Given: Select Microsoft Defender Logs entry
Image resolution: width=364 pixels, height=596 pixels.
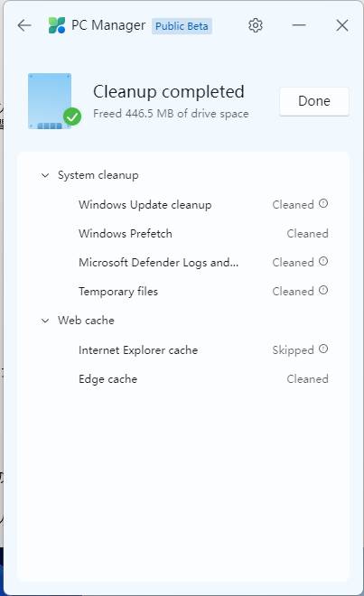Looking at the screenshot, I should [x=183, y=263].
